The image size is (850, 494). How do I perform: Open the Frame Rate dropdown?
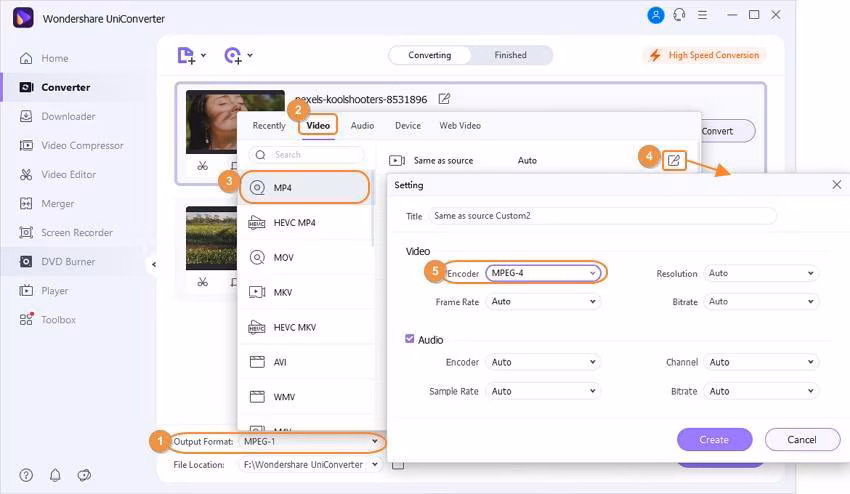544,301
